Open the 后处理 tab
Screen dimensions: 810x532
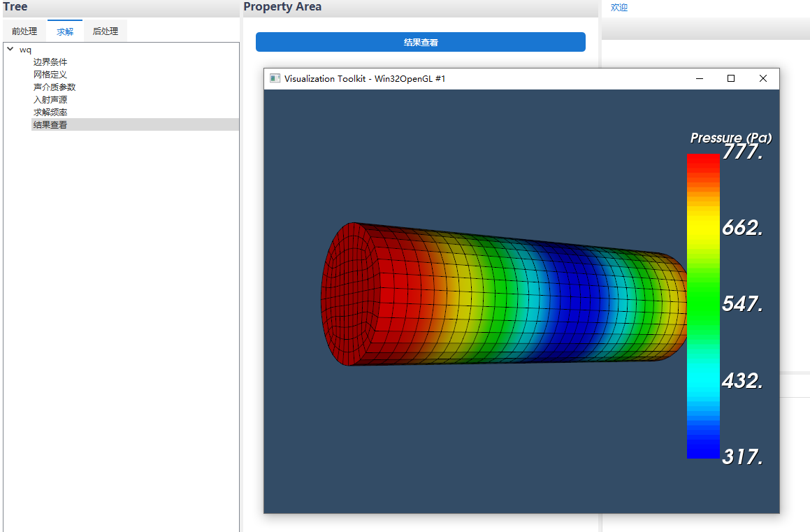click(x=105, y=31)
